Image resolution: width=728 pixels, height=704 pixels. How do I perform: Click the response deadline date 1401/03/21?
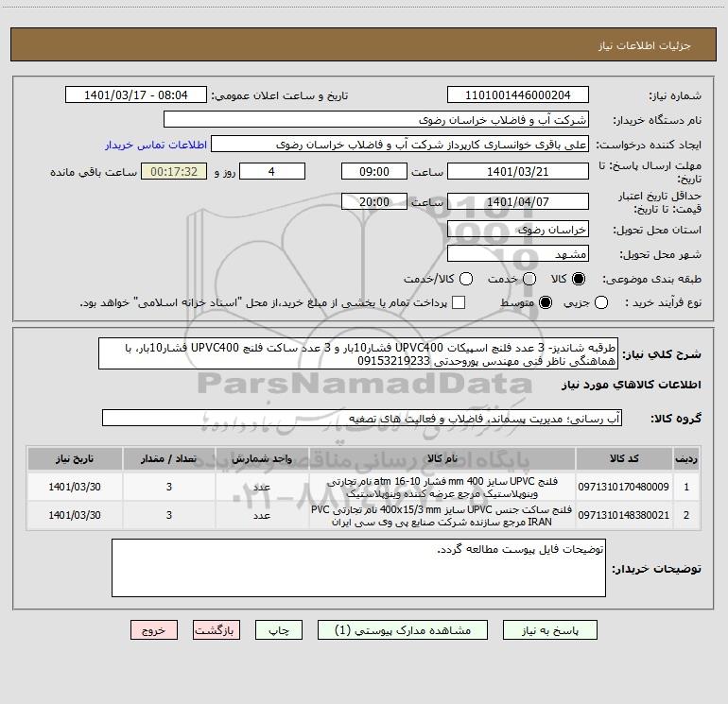(x=518, y=171)
